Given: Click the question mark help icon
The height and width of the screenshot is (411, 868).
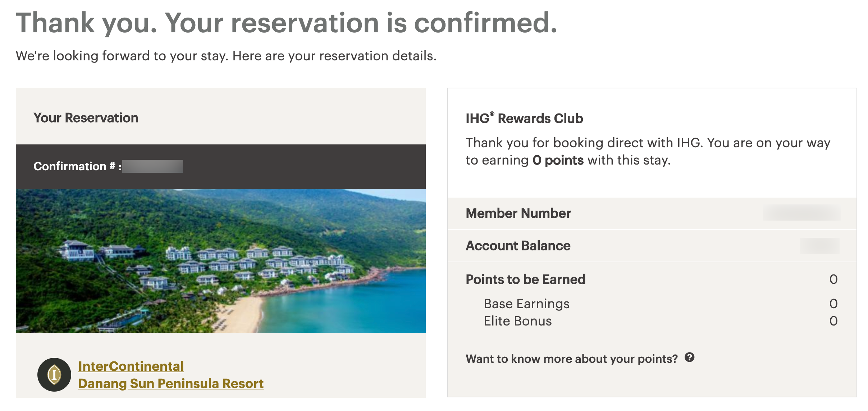Looking at the screenshot, I should (x=689, y=357).
